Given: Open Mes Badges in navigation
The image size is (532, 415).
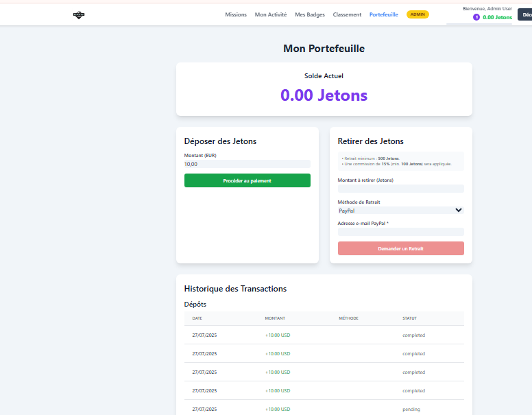Looking at the screenshot, I should pos(309,14).
